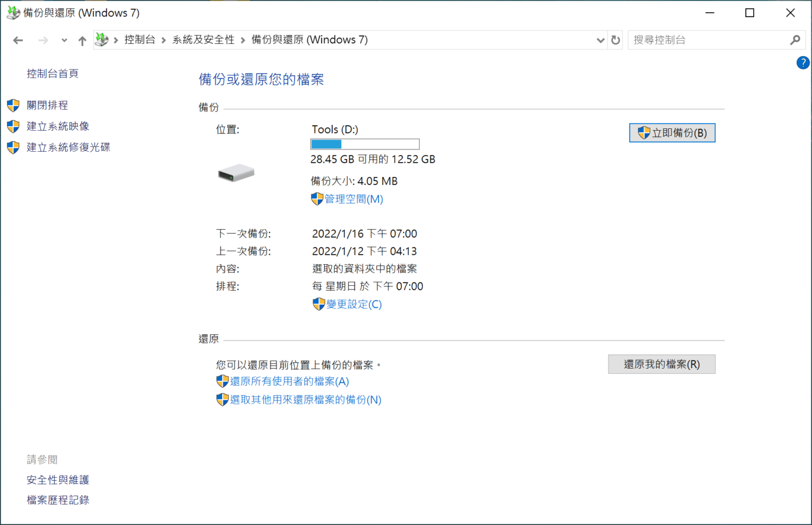Click the refresh icon beside address bar
812x525 pixels.
[615, 40]
